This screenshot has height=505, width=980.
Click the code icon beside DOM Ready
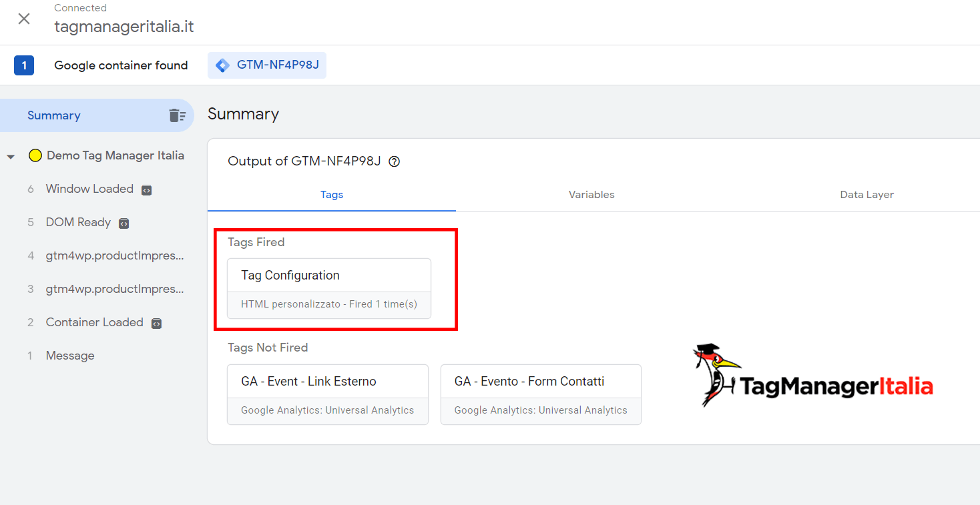(124, 223)
